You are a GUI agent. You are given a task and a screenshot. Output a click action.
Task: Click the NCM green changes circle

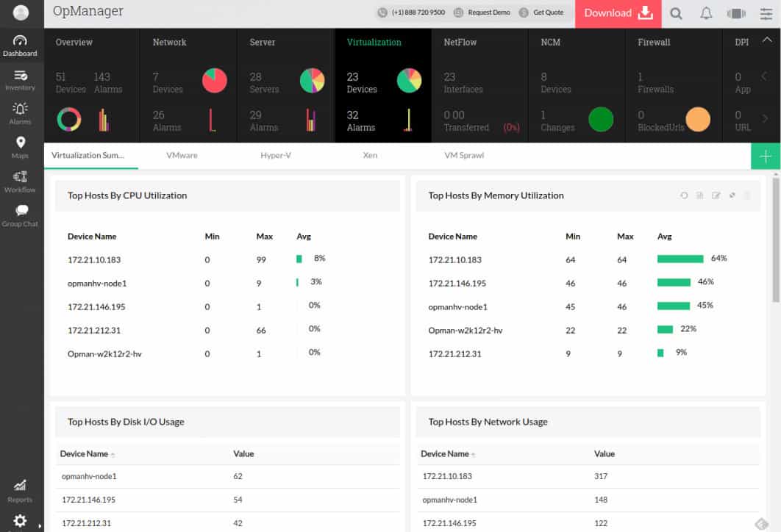pos(601,120)
